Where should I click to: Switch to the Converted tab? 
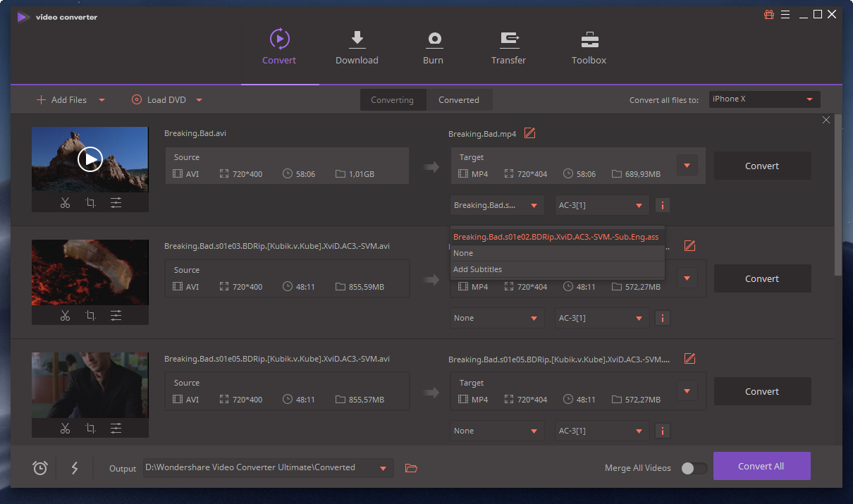click(x=459, y=100)
